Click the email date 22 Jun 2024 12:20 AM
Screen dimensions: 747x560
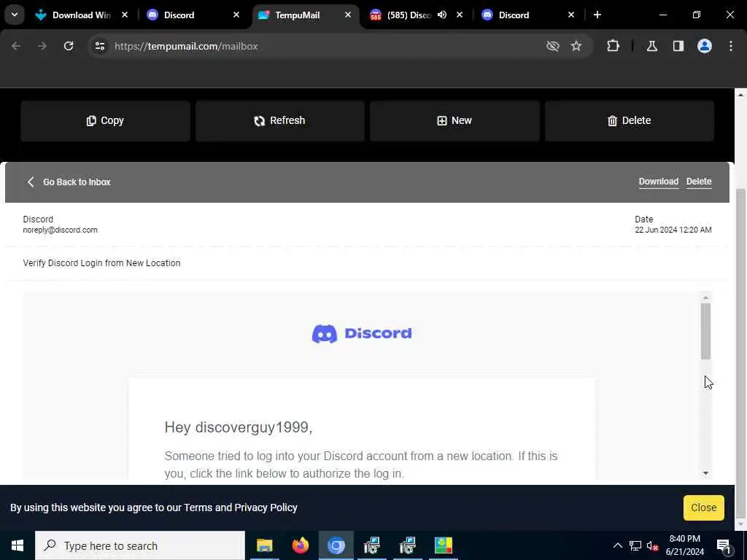[x=673, y=230]
